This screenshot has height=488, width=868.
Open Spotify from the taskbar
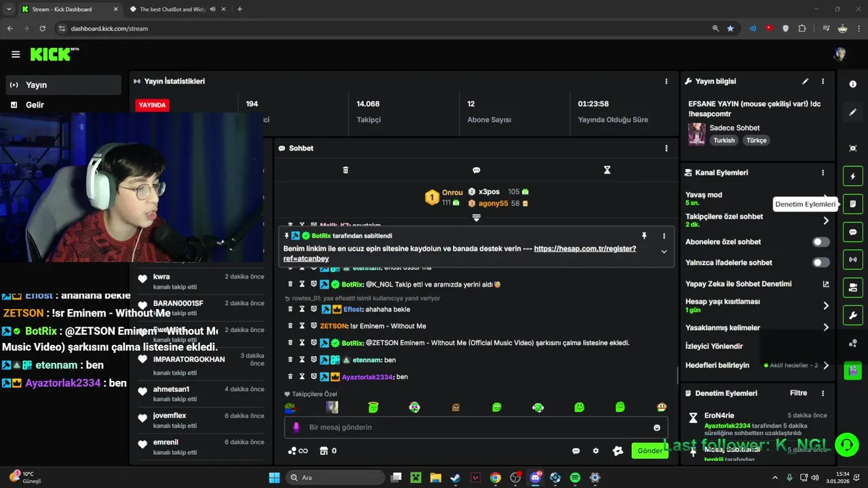tap(575, 478)
